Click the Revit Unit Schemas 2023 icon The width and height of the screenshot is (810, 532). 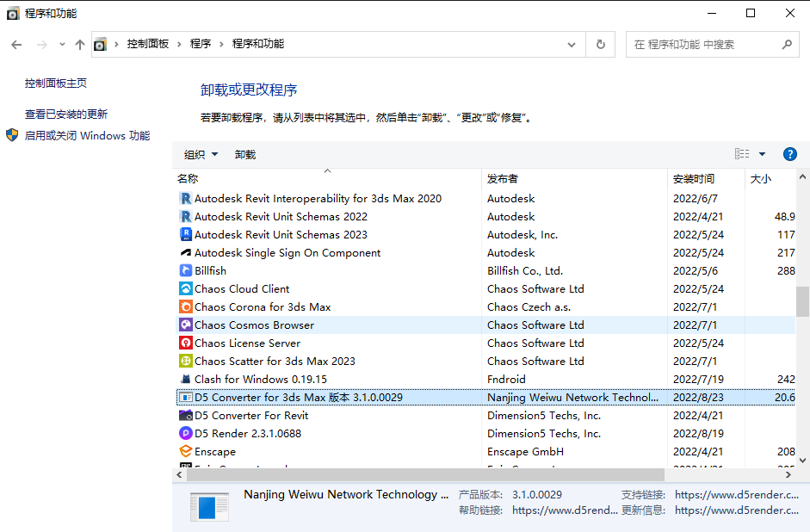[x=185, y=234]
